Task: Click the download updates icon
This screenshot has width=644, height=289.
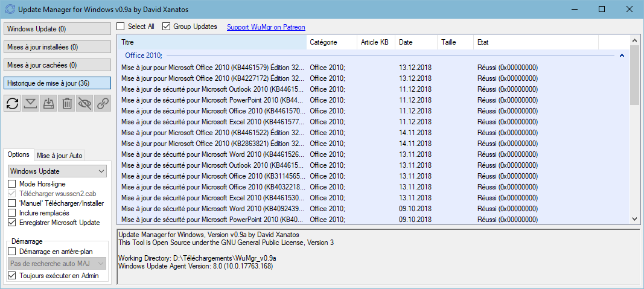Action: [x=30, y=103]
